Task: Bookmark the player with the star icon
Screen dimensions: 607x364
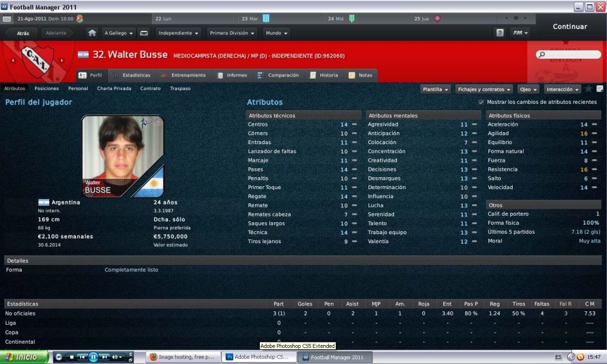Action: coord(589,89)
